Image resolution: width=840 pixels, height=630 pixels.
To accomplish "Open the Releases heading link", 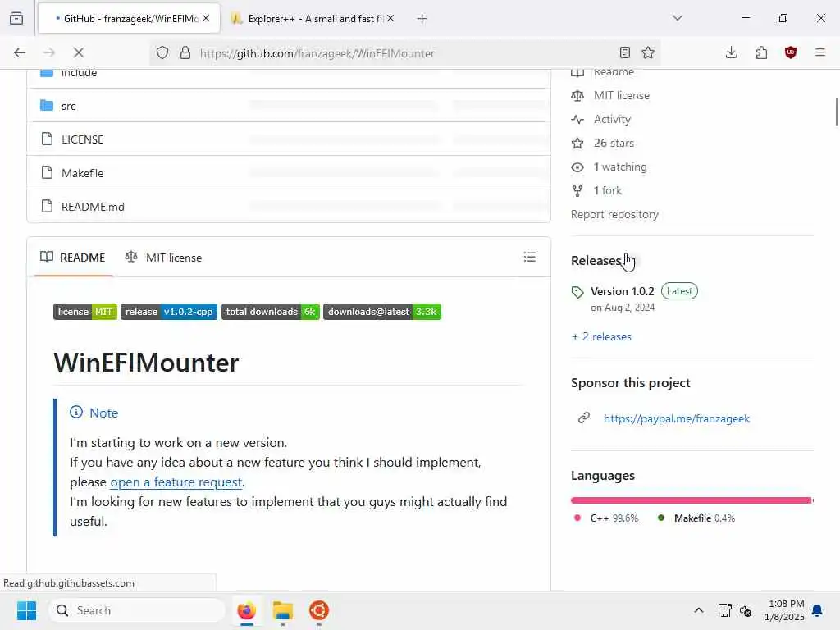I will click(596, 260).
